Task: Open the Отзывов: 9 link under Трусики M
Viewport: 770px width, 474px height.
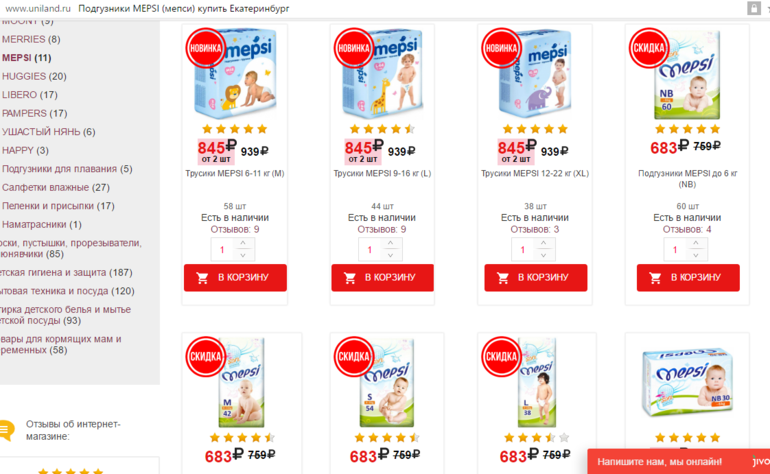Action: coord(235,229)
